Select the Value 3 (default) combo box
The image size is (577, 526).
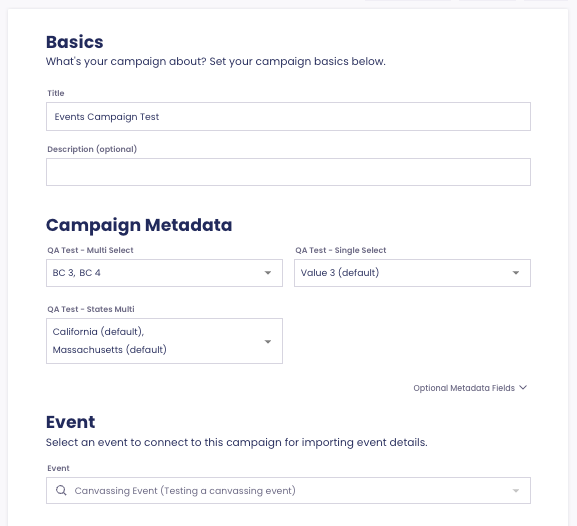[x=412, y=273]
